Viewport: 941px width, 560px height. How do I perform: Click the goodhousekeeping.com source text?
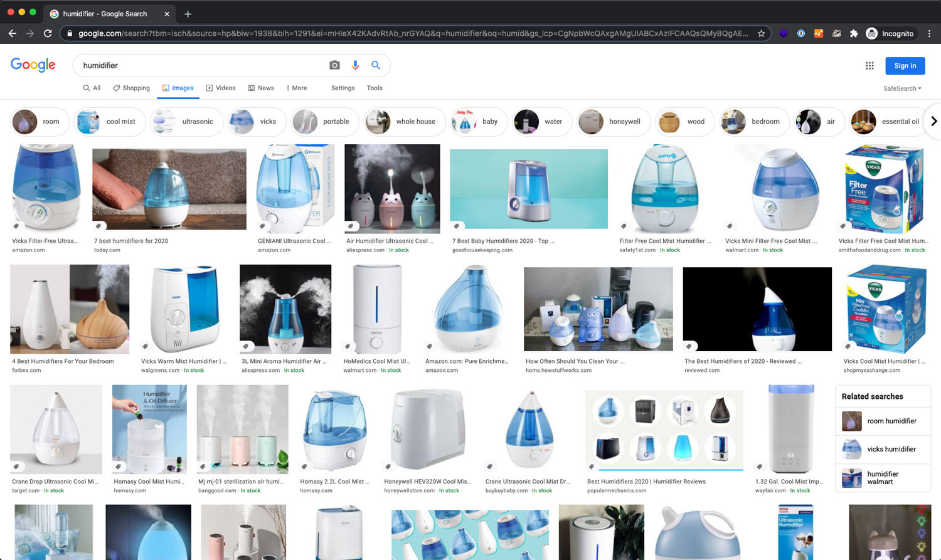pyautogui.click(x=482, y=250)
